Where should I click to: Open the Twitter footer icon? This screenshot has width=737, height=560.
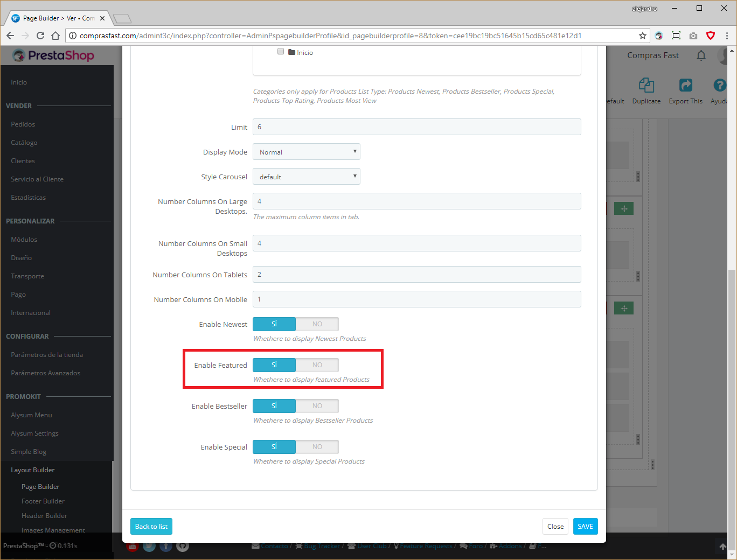click(149, 546)
